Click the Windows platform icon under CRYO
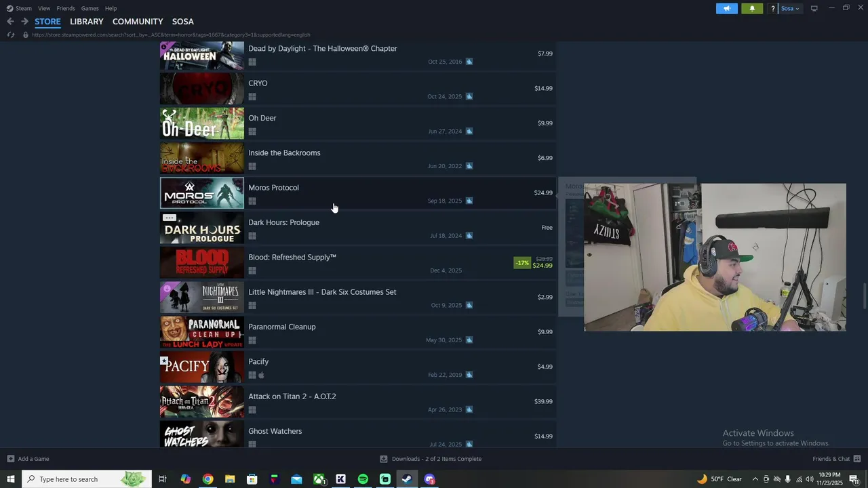The height and width of the screenshot is (488, 868). click(x=252, y=97)
